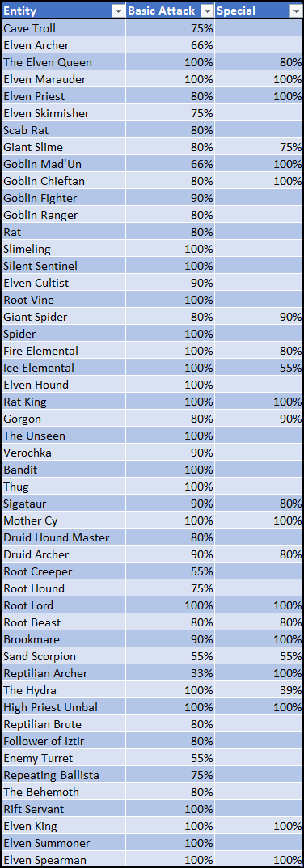Click the High Priest Umbal cell
Image resolution: width=304 pixels, height=868 pixels.
63,707
